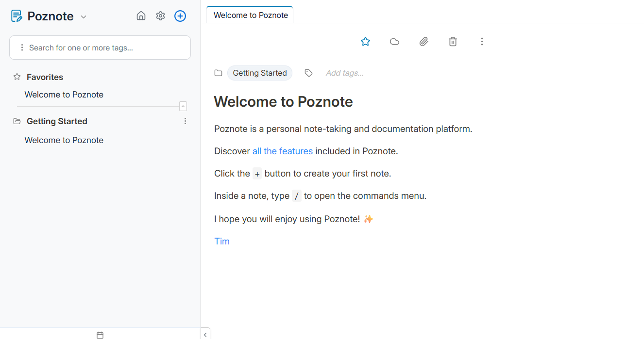Open the note's more options menu
This screenshot has height=339, width=644.
(x=482, y=42)
